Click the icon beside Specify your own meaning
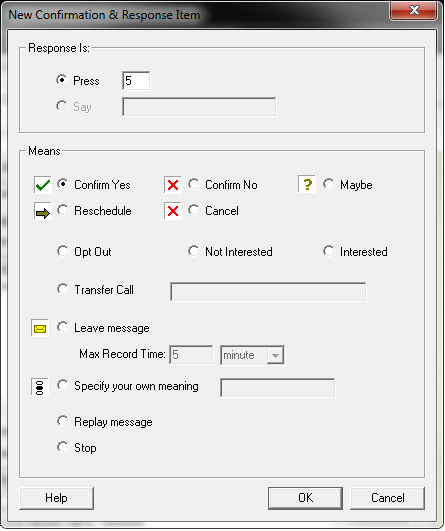 (40, 387)
